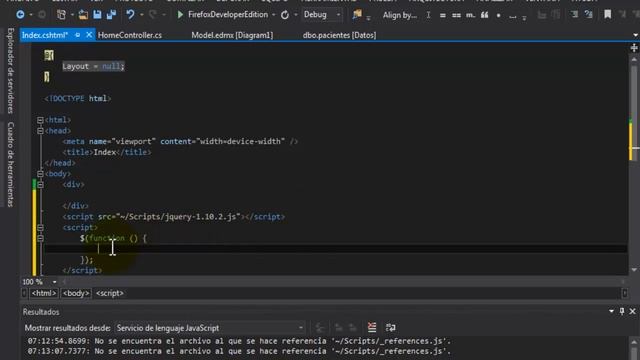Click the single equals align icon
640x360 pixels.
pos(442,16)
